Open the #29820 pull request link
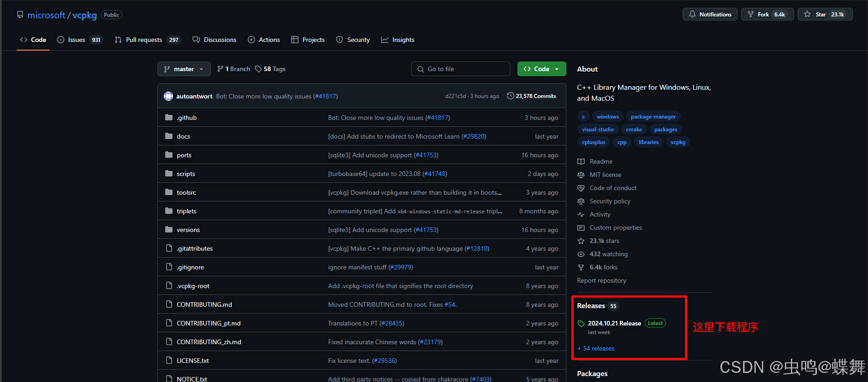The image size is (868, 382). [x=474, y=136]
